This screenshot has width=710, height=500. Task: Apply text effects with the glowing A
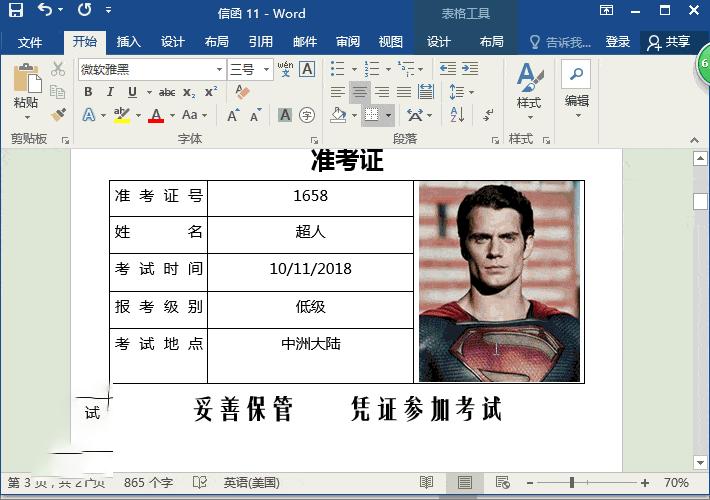pyautogui.click(x=89, y=115)
